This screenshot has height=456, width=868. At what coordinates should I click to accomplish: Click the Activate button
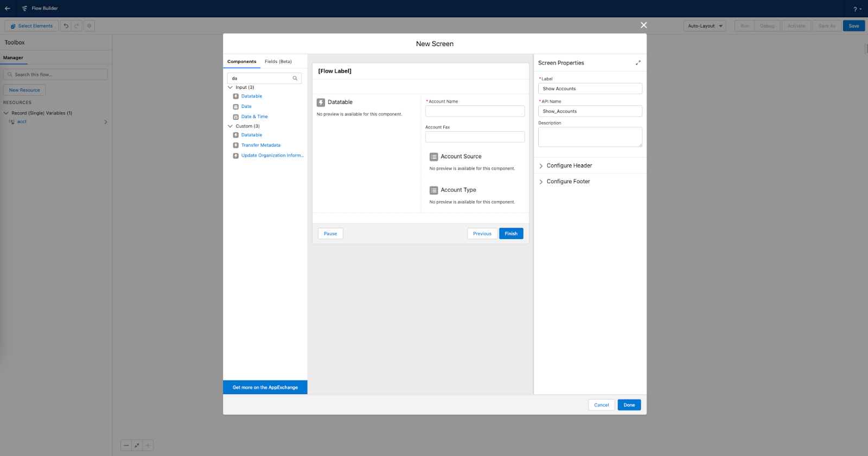point(796,26)
